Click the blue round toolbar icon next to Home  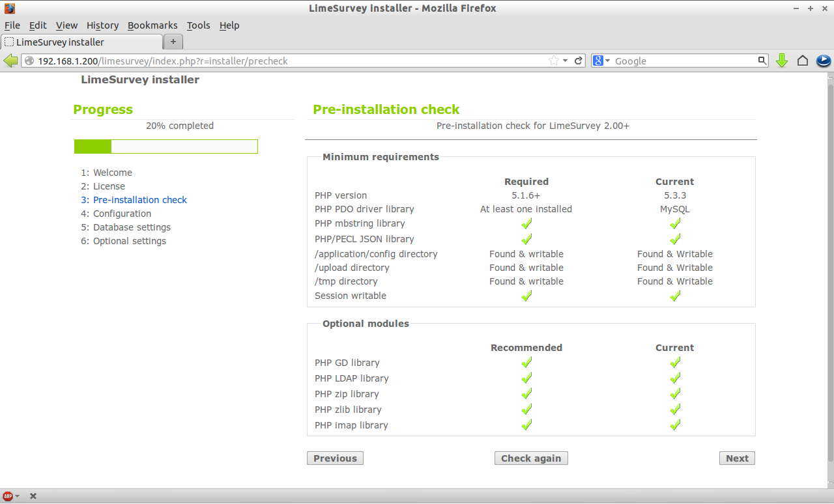(x=824, y=61)
